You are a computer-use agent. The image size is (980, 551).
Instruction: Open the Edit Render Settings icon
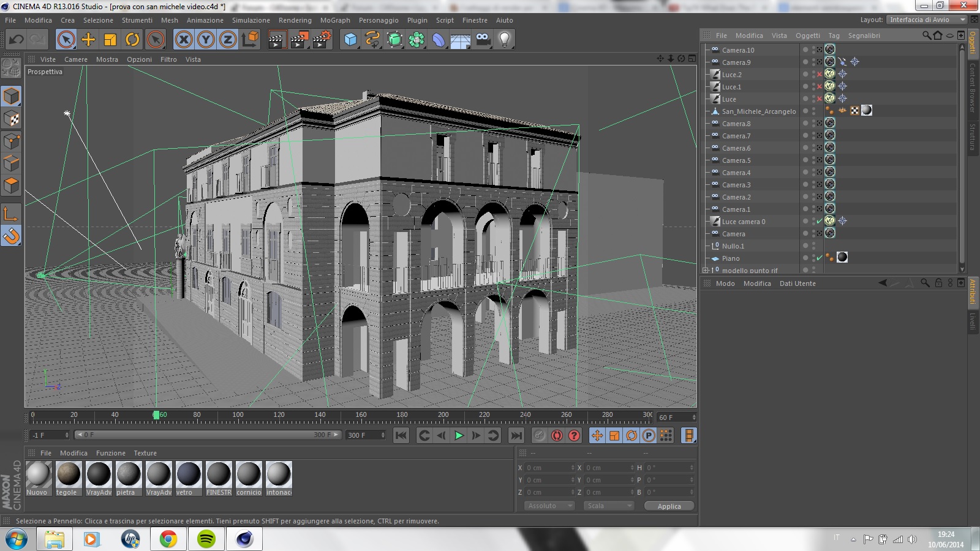(x=322, y=40)
